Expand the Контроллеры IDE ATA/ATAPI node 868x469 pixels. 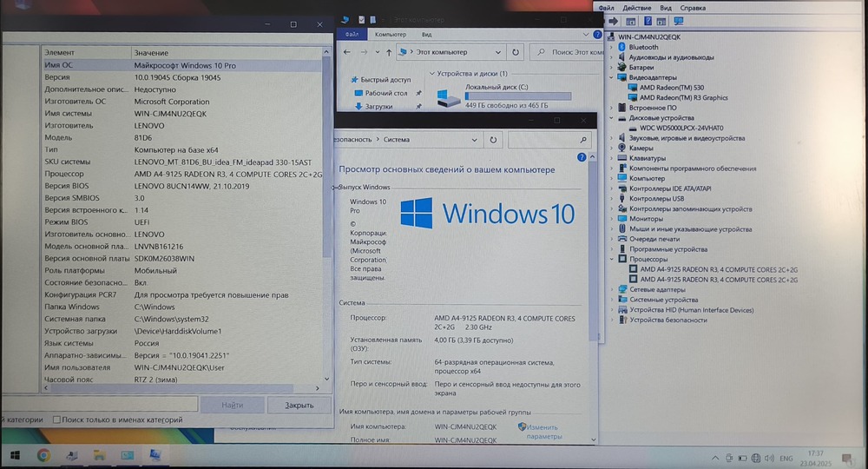[611, 188]
